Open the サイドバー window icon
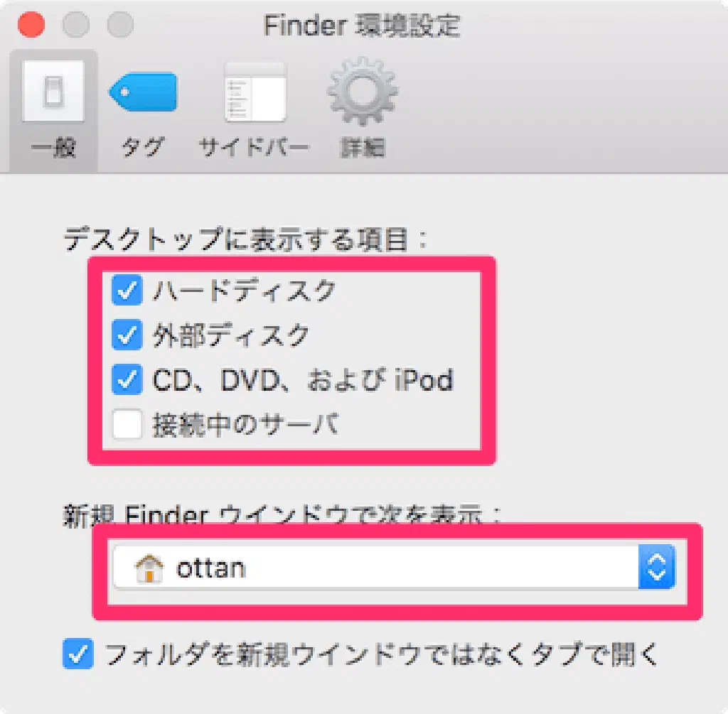 coord(255,92)
